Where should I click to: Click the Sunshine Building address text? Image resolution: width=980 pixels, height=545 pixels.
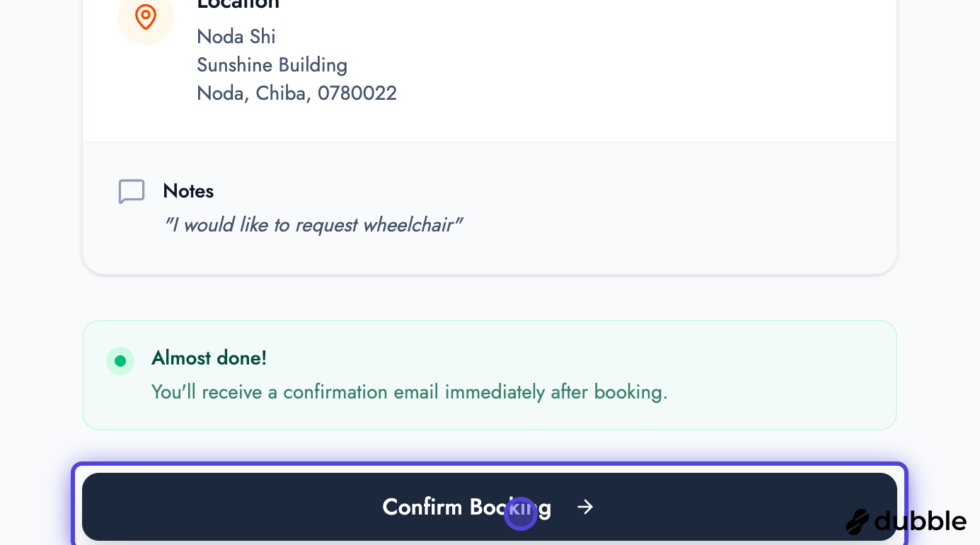click(272, 65)
